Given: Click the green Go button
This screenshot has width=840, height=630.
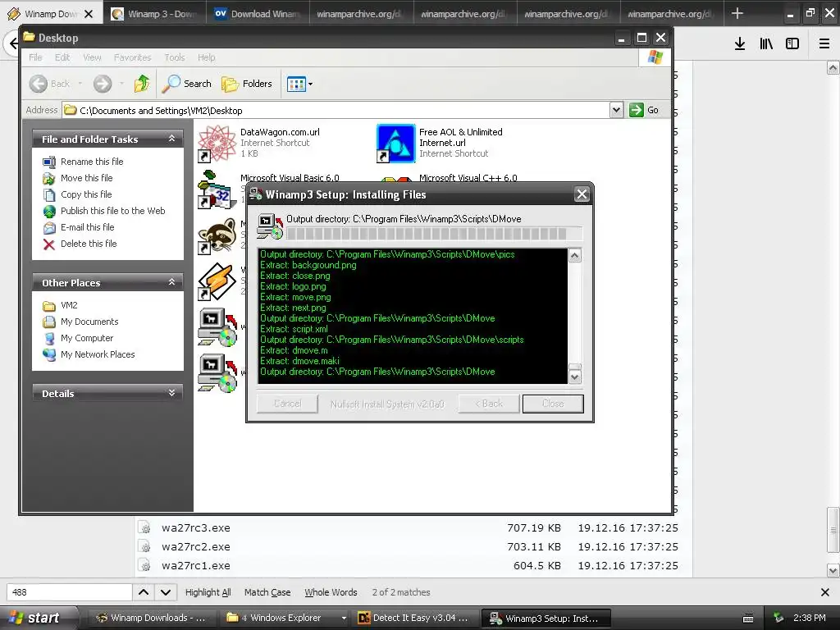Looking at the screenshot, I should point(645,110).
